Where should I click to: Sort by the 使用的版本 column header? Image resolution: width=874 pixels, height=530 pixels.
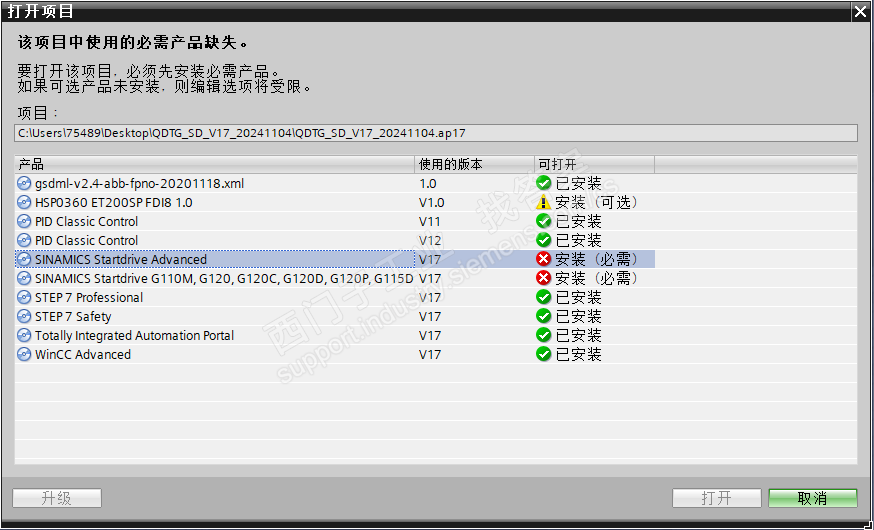click(474, 164)
